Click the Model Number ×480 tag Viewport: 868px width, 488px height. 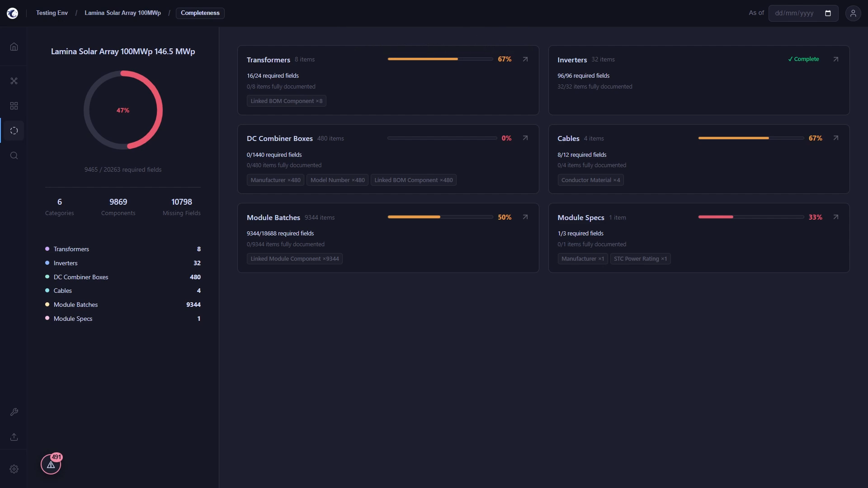[x=338, y=180]
